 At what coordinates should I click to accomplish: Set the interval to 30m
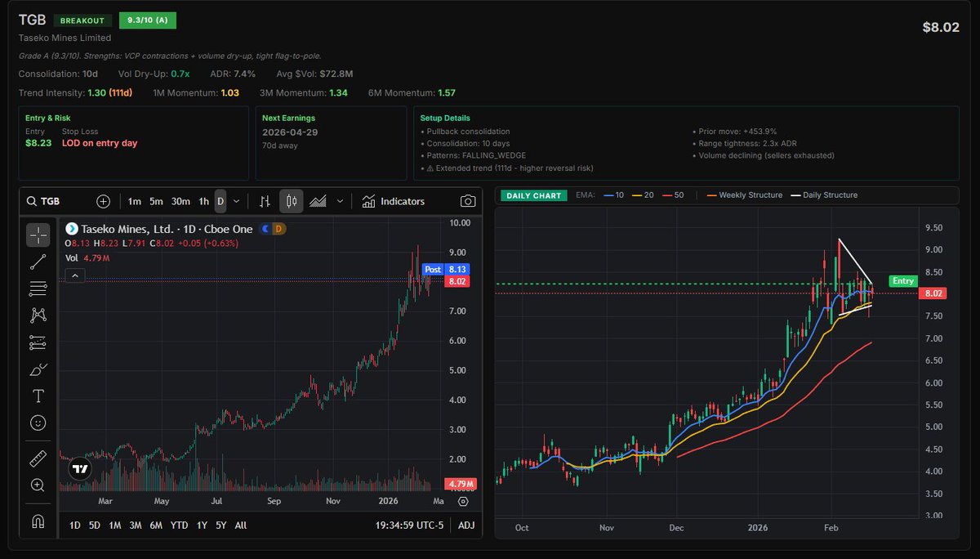pyautogui.click(x=180, y=201)
